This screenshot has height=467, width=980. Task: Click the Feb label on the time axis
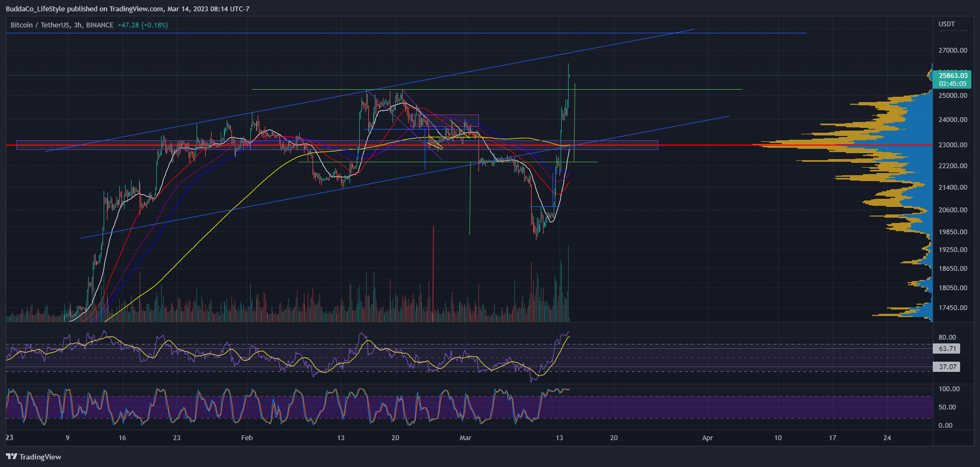coord(247,438)
